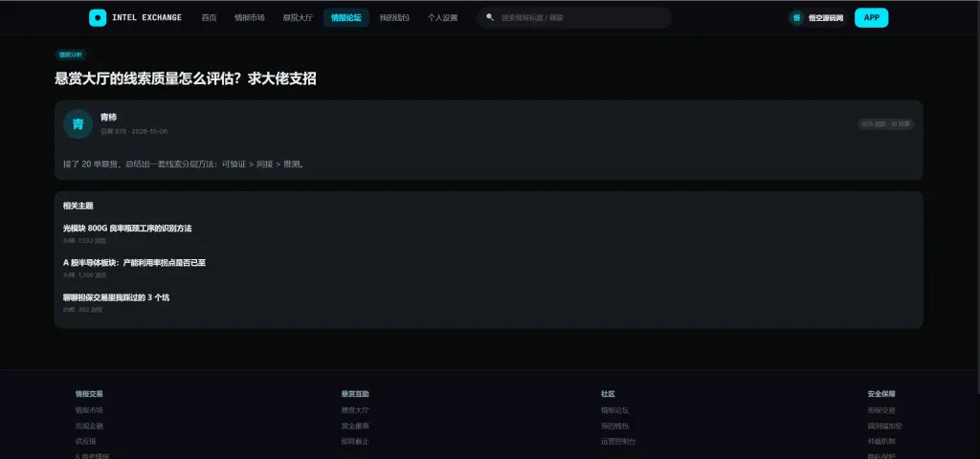
Task: Click the 相关主题 section heading
Action: point(78,206)
